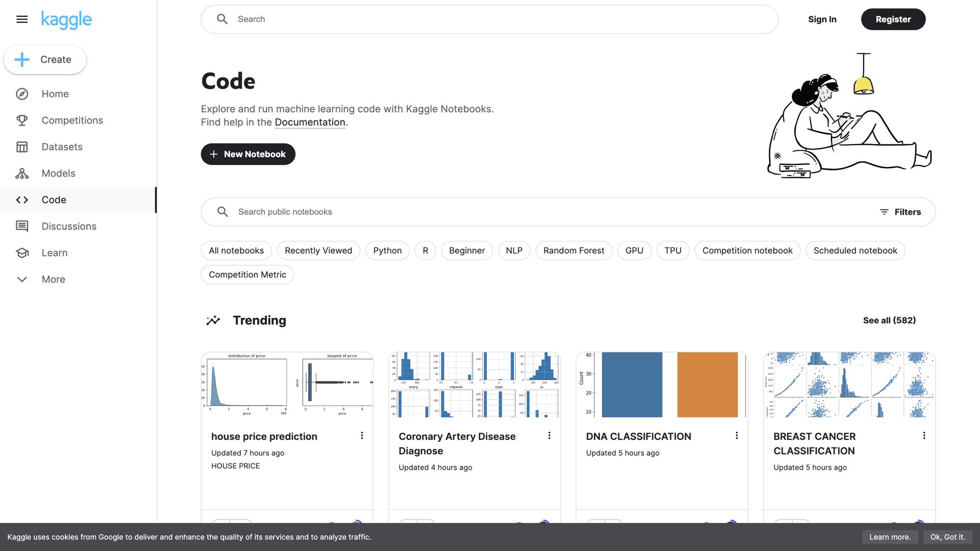Create a New Notebook
This screenshot has width=980, height=551.
click(248, 154)
